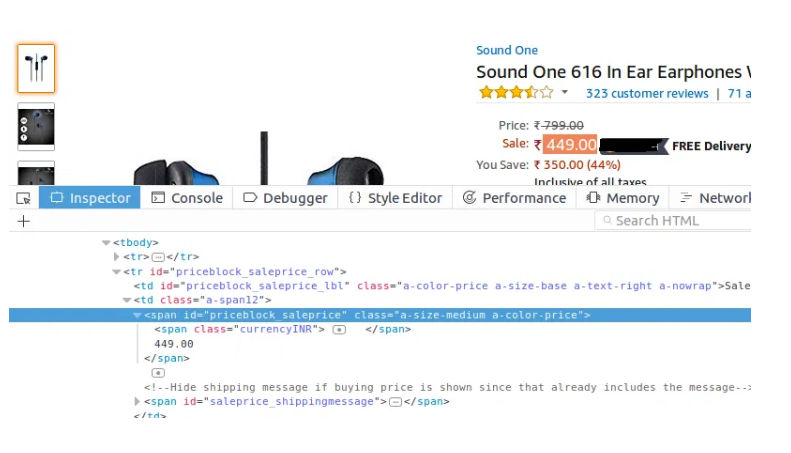Click the magnifier icon in Search HTML
Image resolution: width=791 pixels, height=453 pixels.
606,221
